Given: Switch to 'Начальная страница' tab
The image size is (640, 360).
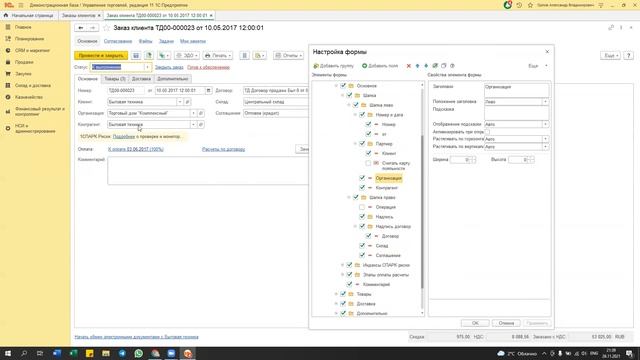Looking at the screenshot, I should coord(29,16).
